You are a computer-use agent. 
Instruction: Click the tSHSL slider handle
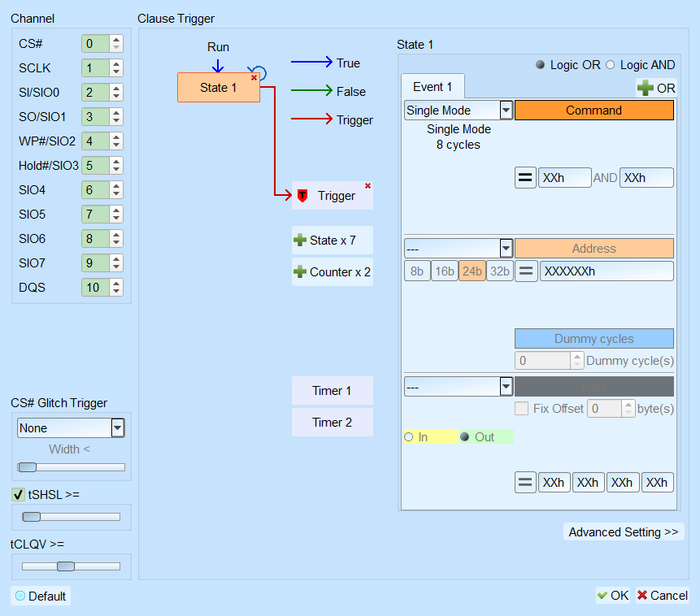coord(31,517)
